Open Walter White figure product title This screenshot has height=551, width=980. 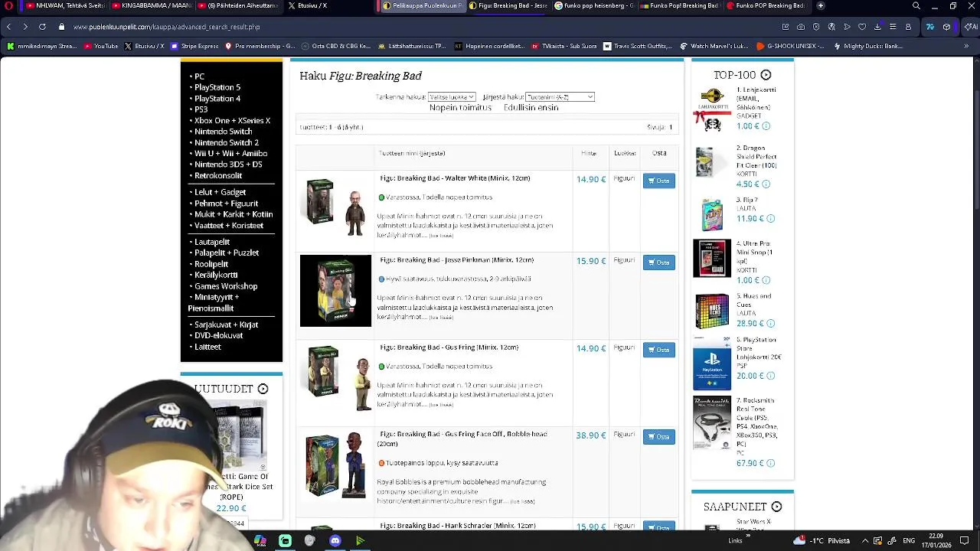point(455,178)
